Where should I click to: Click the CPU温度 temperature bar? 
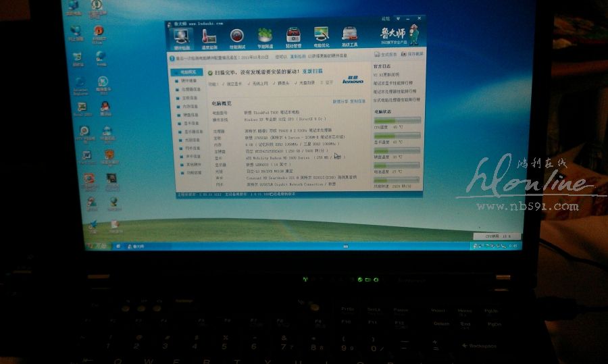(397, 121)
